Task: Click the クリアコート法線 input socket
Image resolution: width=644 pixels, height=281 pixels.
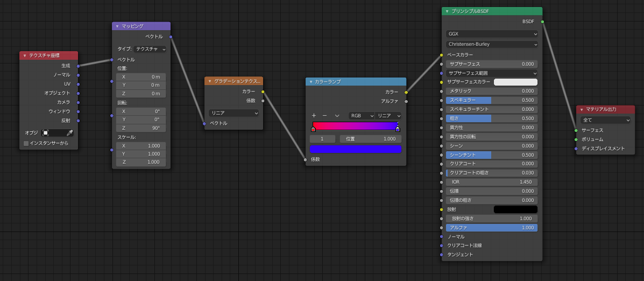Action: pos(442,245)
